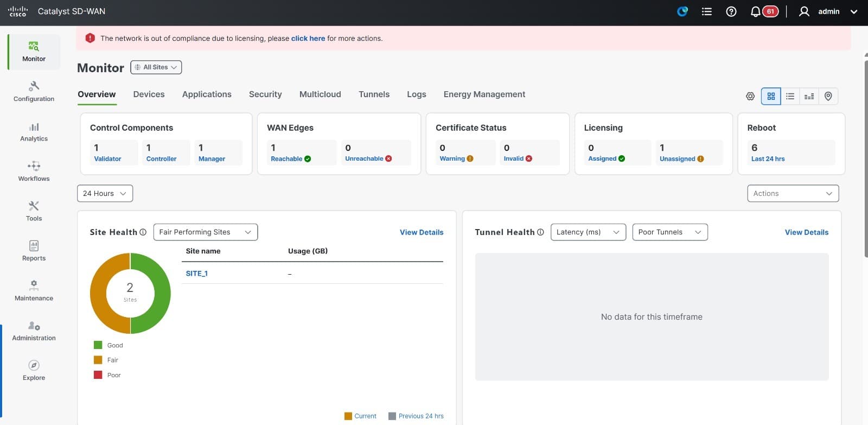Viewport: 868px width, 425px height.
Task: Click the Unassigned license warning icon
Action: click(700, 159)
